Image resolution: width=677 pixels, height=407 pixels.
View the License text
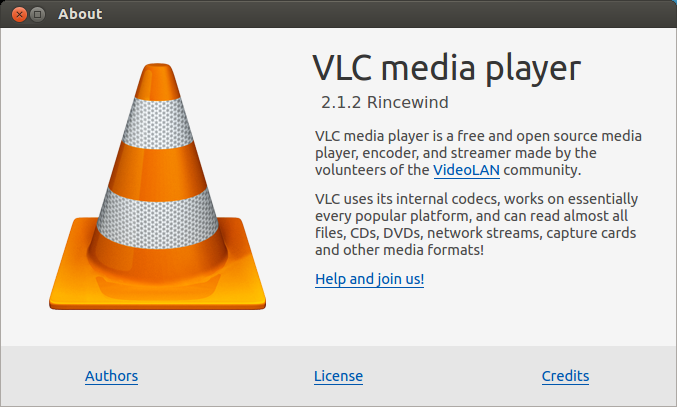pyautogui.click(x=338, y=376)
